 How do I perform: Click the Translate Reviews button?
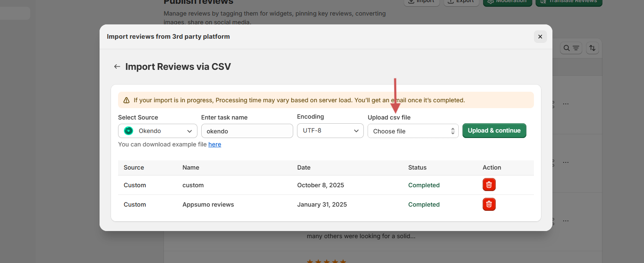click(x=569, y=2)
